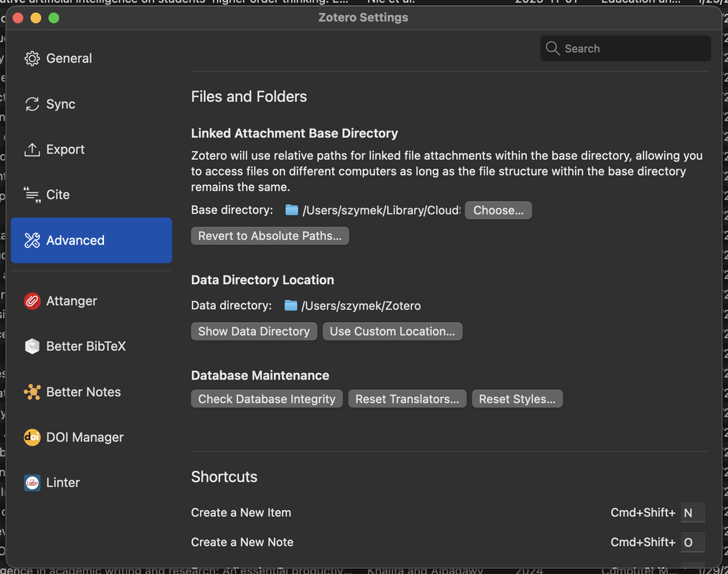728x574 pixels.
Task: Open Show Data Directory
Action: [254, 331]
